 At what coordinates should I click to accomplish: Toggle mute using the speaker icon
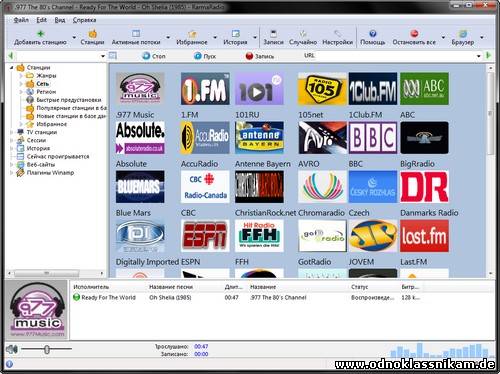(12, 349)
